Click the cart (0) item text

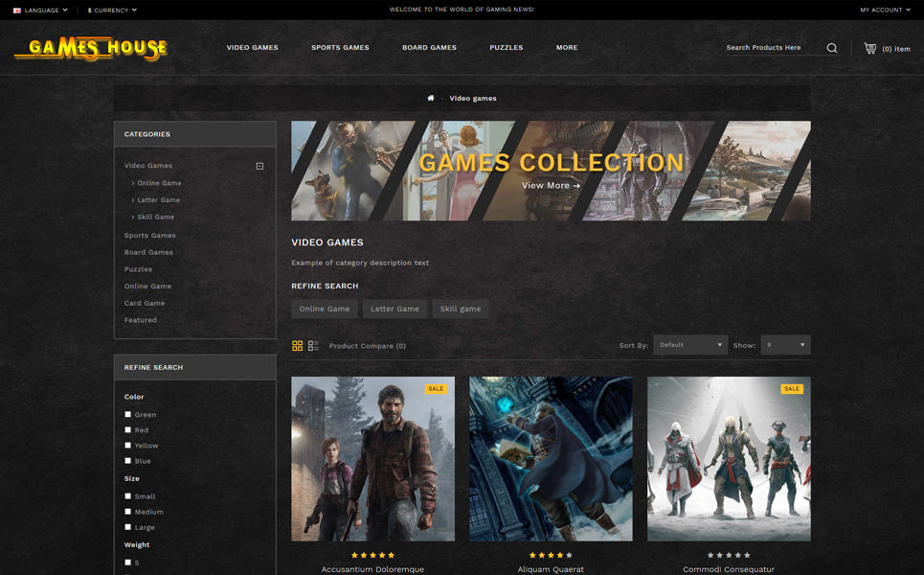896,49
